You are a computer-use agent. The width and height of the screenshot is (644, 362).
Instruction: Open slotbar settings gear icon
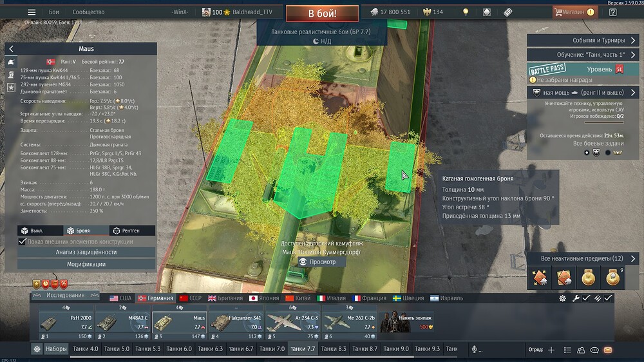pos(563,298)
